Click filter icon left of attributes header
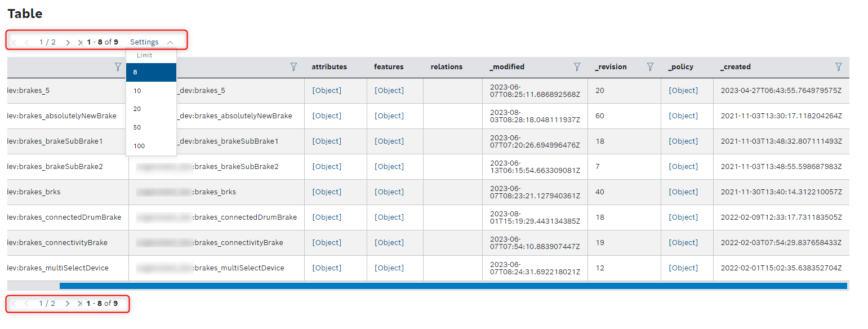The image size is (868, 329). [293, 67]
